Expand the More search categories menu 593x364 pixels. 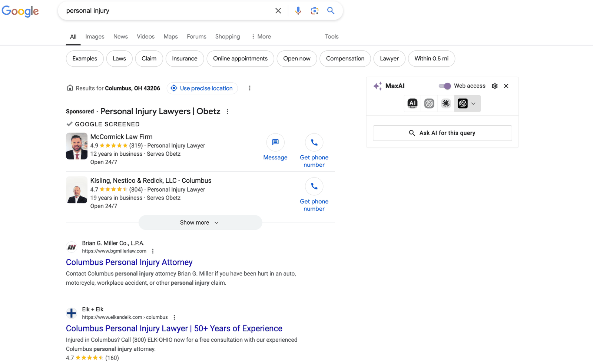261,37
